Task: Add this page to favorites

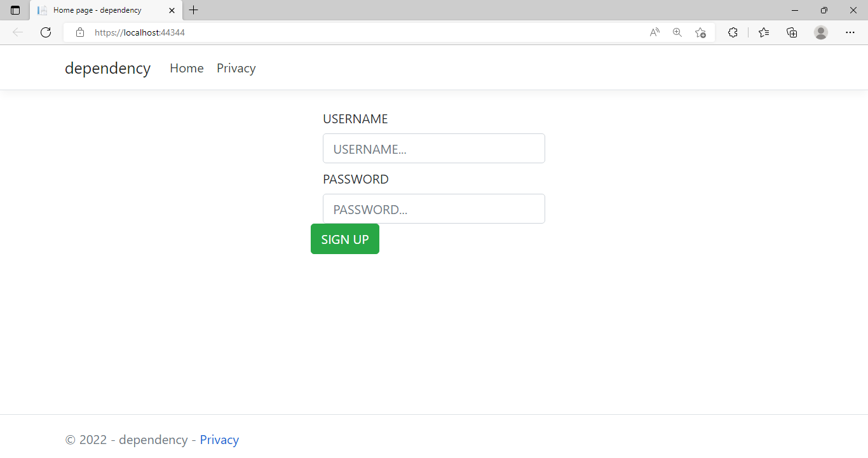Action: coord(700,32)
